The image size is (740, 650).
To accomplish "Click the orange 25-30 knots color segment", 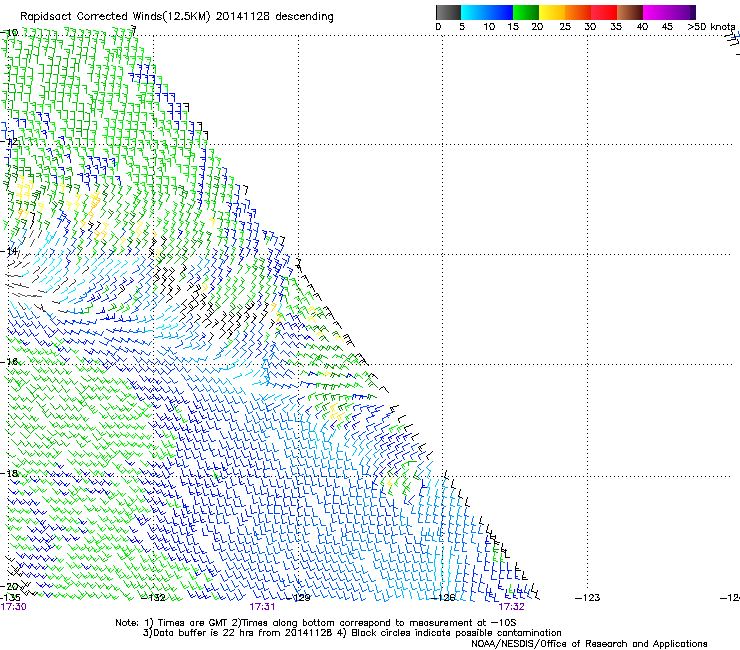I will tap(578, 12).
